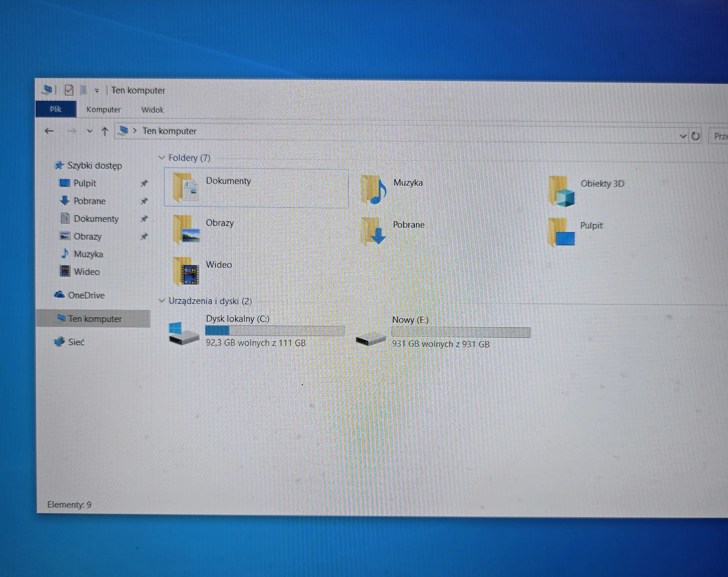Viewport: 728px width, 577px height.
Task: Unpin Pobrane from quick access
Action: point(144,201)
